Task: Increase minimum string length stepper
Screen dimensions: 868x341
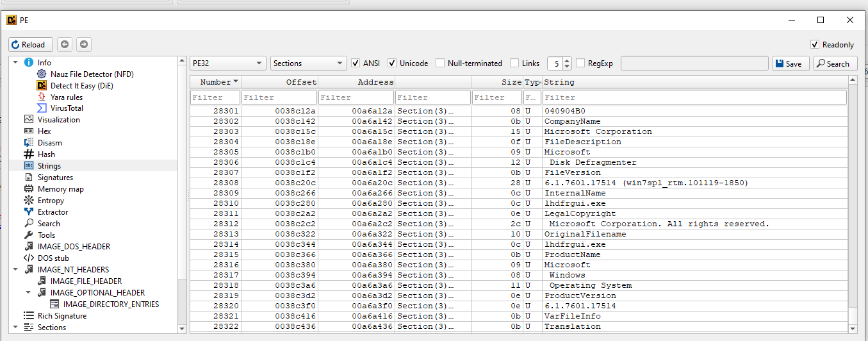Action: (567, 60)
